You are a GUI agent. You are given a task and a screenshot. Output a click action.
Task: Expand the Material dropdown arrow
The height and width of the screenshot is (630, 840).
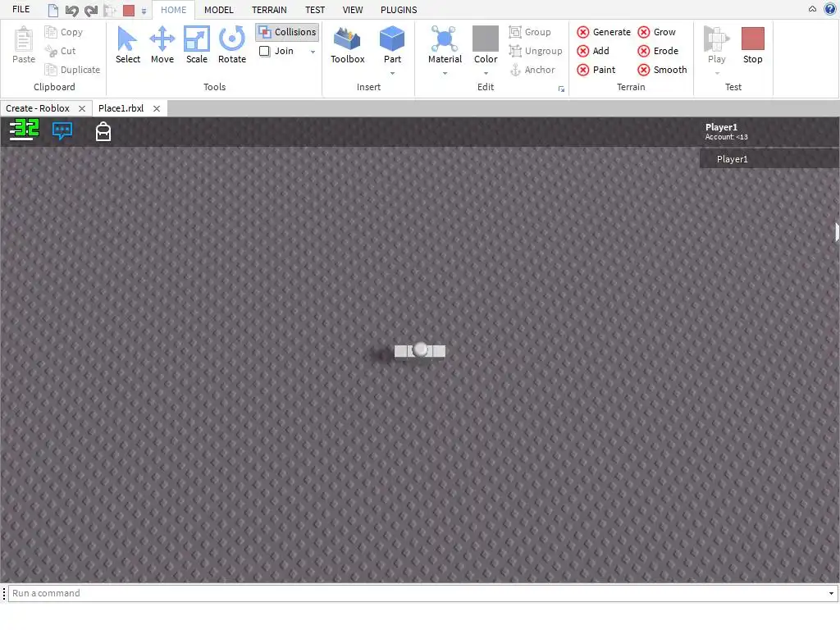coord(445,73)
